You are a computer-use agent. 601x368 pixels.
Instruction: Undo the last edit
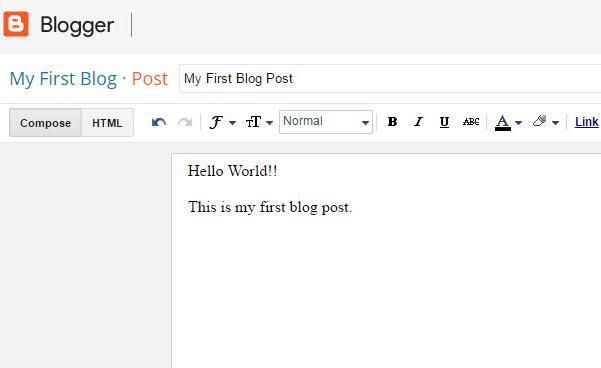tap(159, 122)
